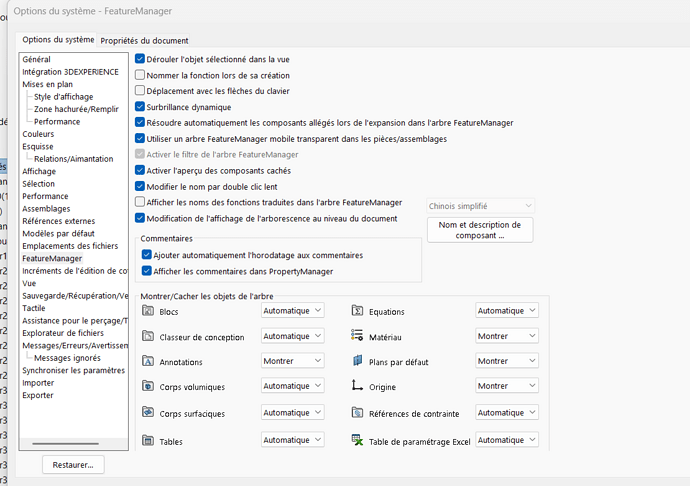
Task: Click the Classeur de conception icon
Action: click(x=148, y=336)
